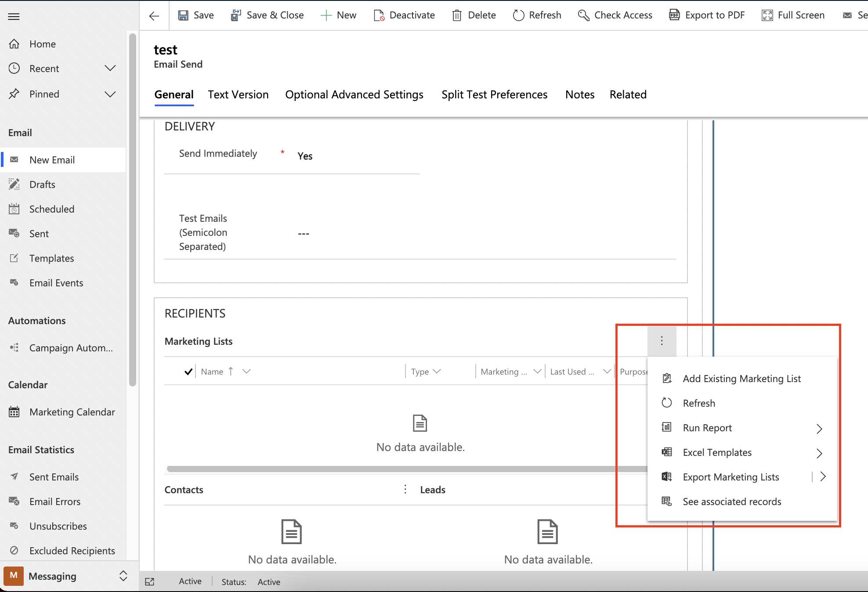Delete the record
This screenshot has width=868, height=592.
click(474, 15)
